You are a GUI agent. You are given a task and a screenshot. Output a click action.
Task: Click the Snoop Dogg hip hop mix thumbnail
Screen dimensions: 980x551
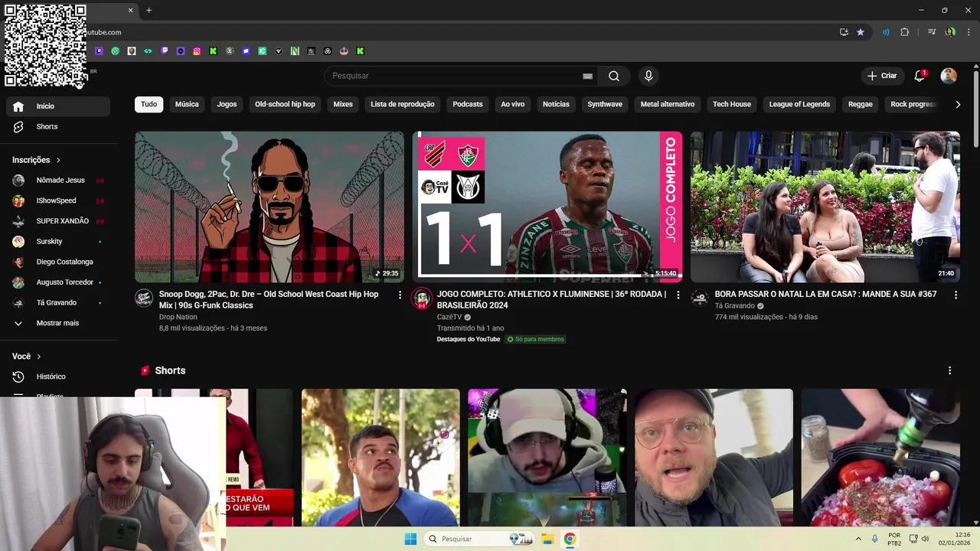(x=269, y=207)
